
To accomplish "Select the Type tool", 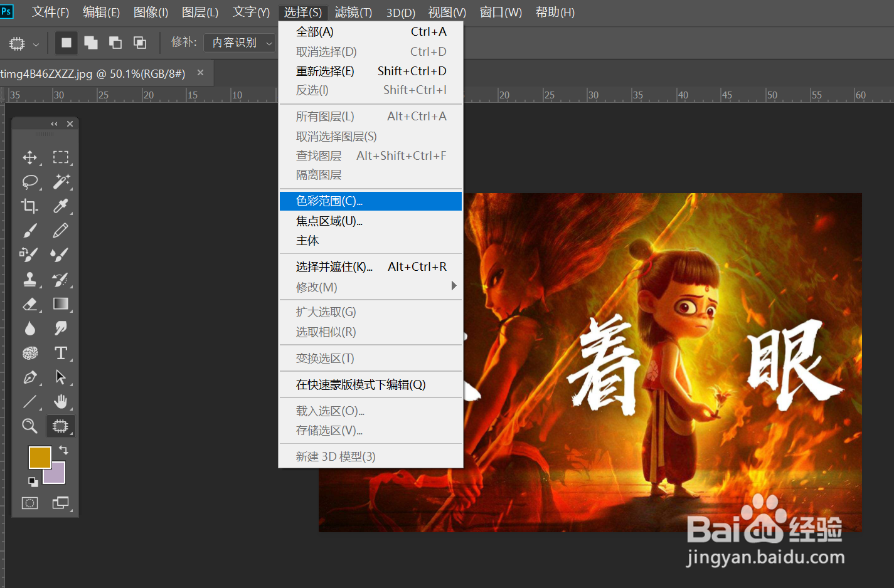I will point(61,353).
